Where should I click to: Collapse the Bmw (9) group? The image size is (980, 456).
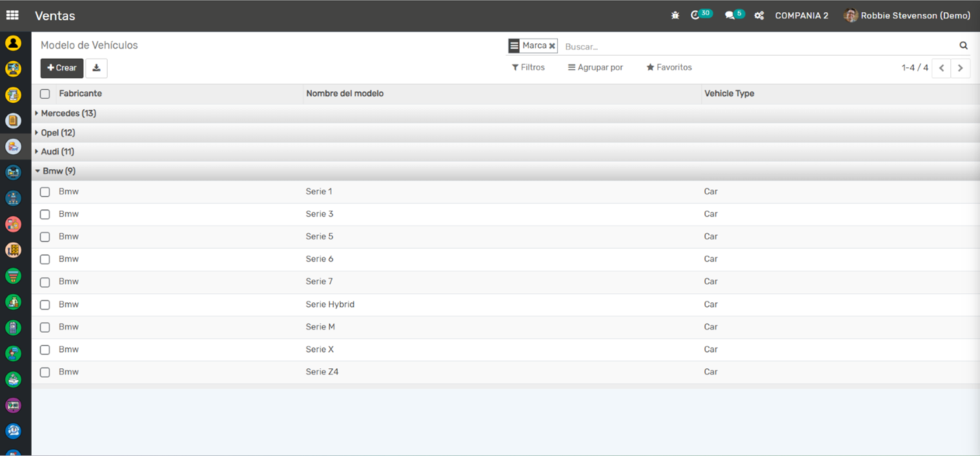(58, 171)
